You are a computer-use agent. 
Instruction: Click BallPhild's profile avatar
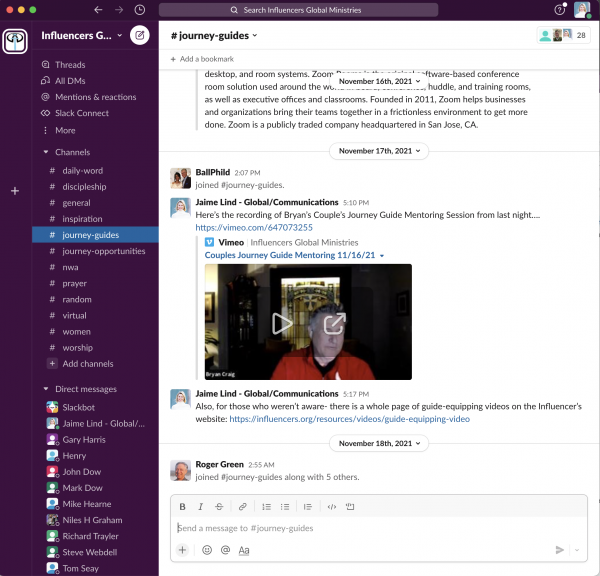pos(180,178)
